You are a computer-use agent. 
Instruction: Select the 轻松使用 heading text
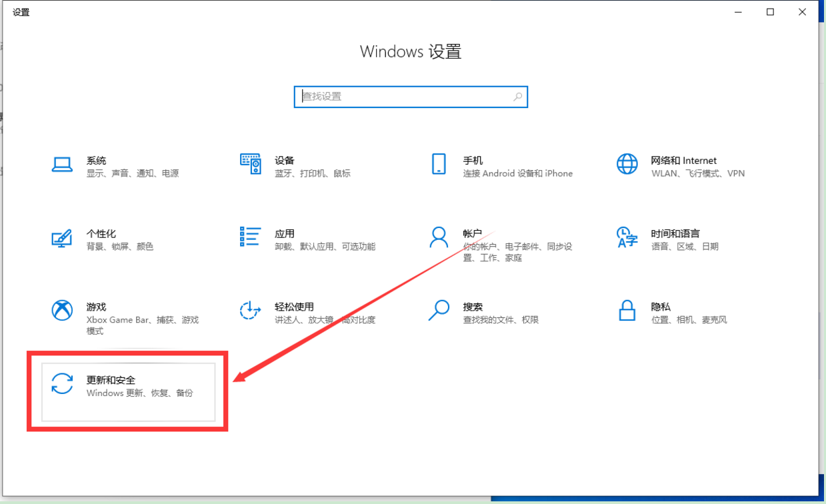[294, 307]
